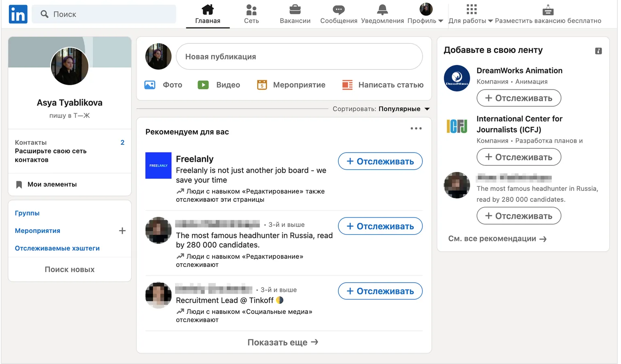This screenshot has height=364, width=621.
Task: Open the Вакансии briefcase icon
Action: coord(295,9)
